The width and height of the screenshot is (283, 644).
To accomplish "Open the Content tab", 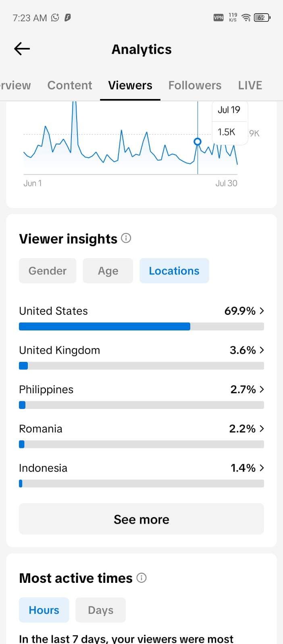I will [x=70, y=85].
